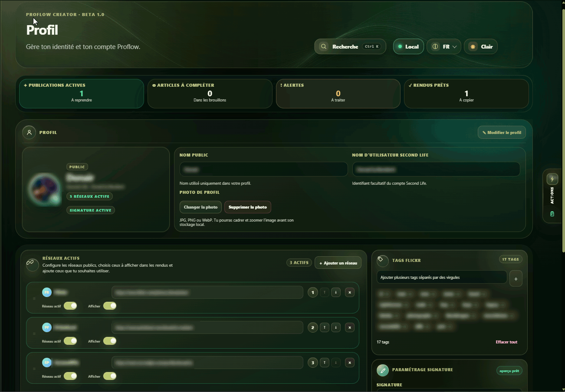Move the second network down with arrow
The height and width of the screenshot is (392, 565).
335,327
